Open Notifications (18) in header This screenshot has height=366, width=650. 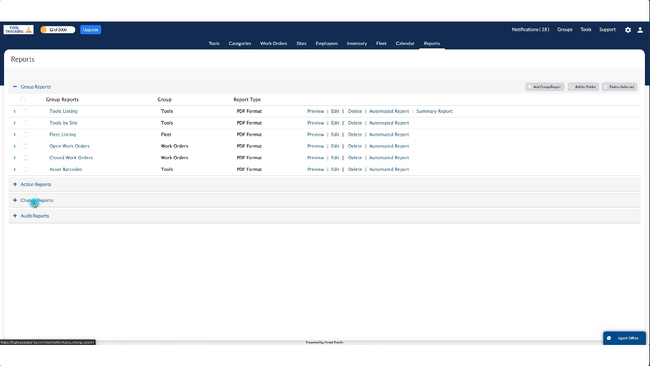(x=530, y=29)
